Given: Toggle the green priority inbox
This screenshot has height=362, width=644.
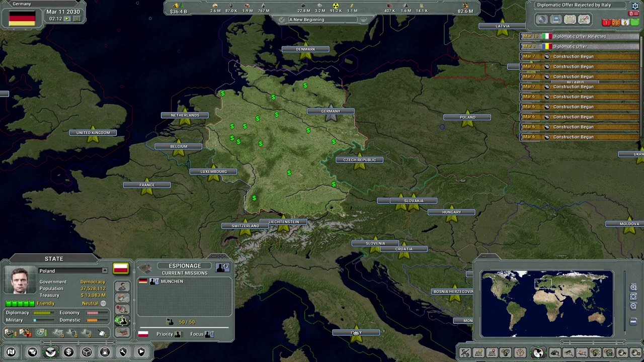Looking at the screenshot, I should (634, 23).
